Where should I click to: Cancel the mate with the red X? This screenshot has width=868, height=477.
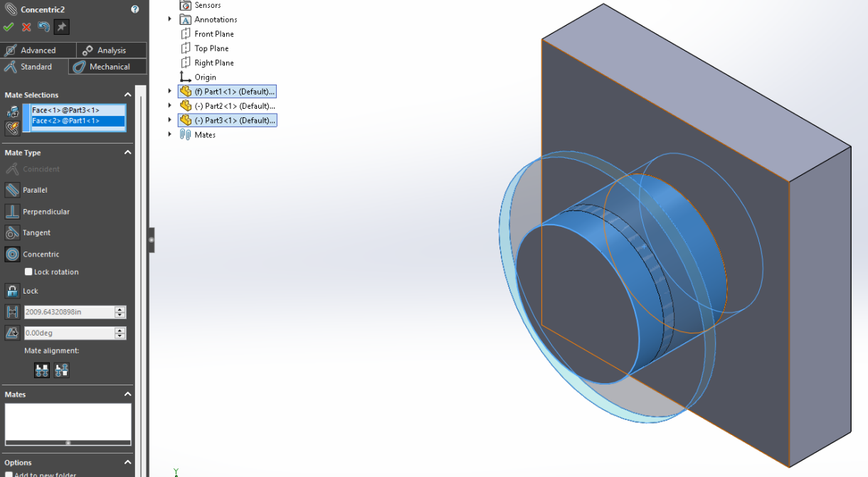point(26,27)
